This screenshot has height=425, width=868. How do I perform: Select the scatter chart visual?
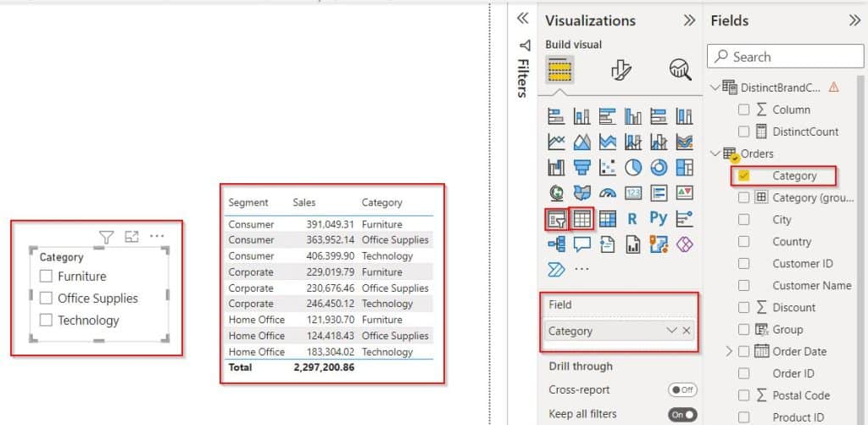tap(607, 167)
